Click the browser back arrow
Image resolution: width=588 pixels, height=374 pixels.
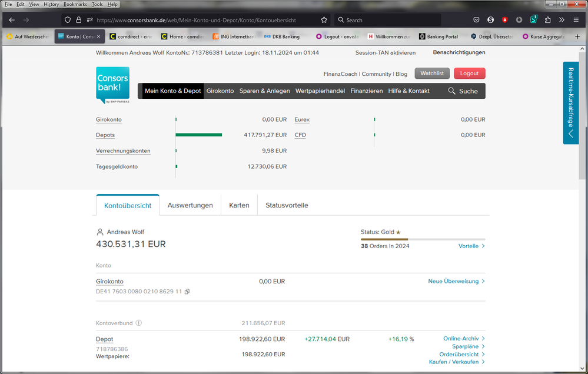12,20
